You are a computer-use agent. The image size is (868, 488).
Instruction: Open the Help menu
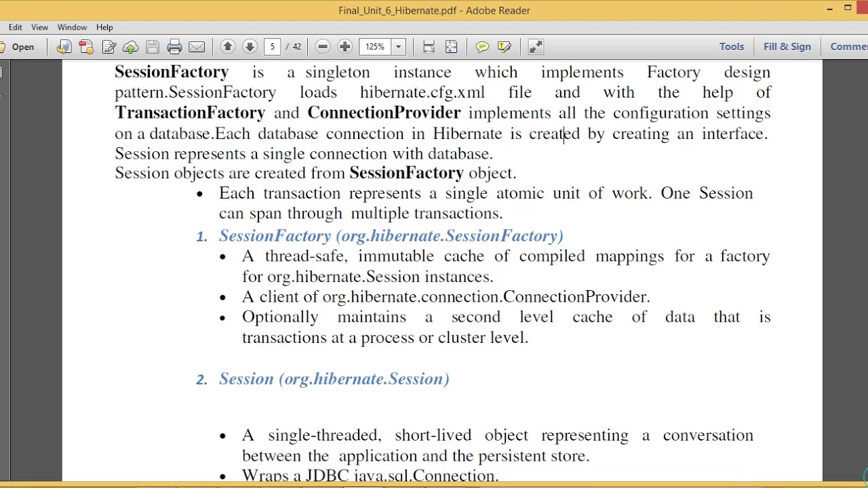pyautogui.click(x=104, y=27)
